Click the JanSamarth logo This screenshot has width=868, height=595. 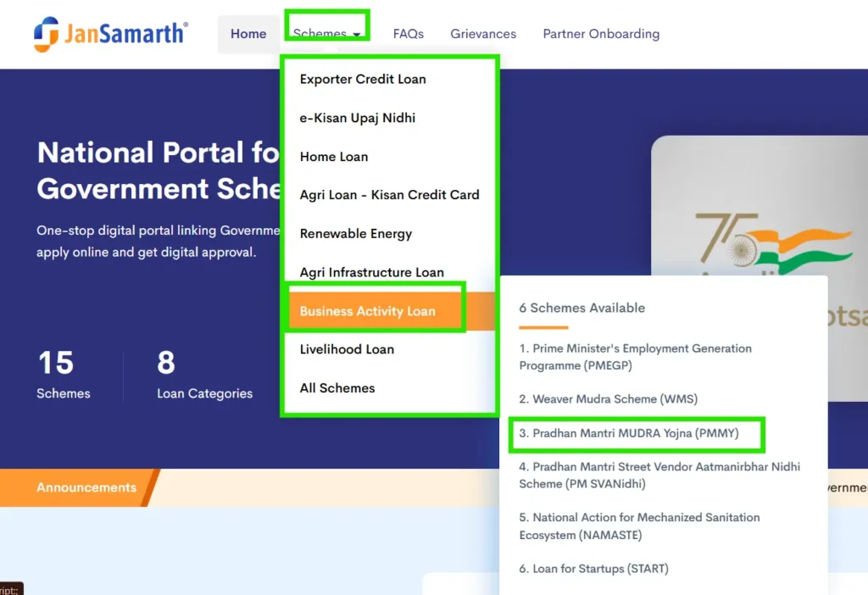tap(111, 34)
